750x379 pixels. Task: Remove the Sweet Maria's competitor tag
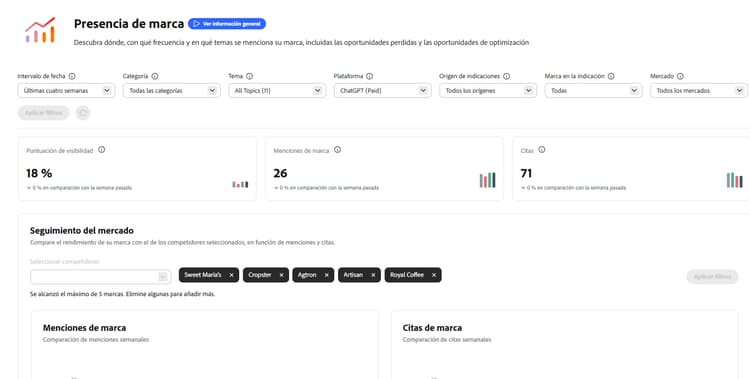(232, 275)
